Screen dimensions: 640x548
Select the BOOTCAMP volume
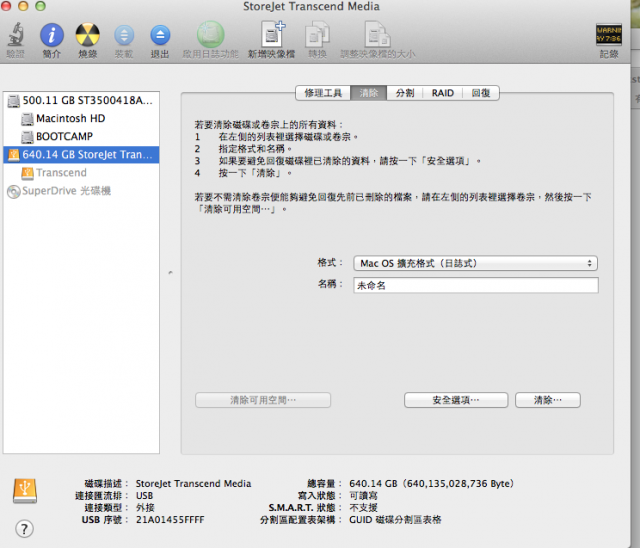tap(81, 136)
